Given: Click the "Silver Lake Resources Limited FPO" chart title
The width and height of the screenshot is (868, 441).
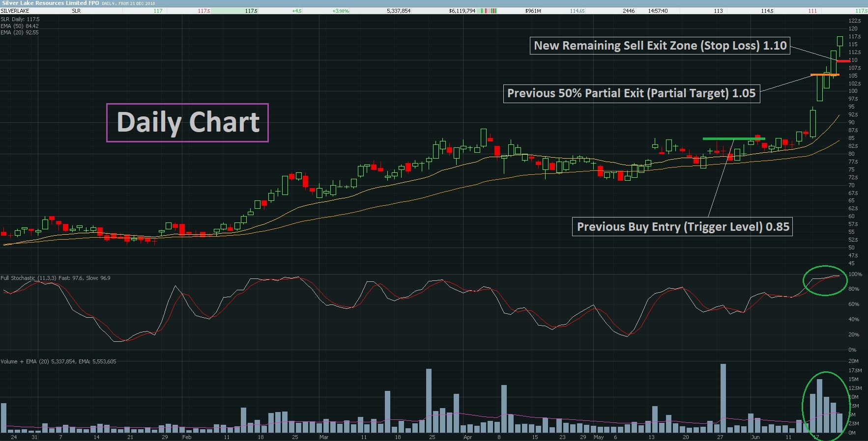Looking at the screenshot, I should point(50,3).
